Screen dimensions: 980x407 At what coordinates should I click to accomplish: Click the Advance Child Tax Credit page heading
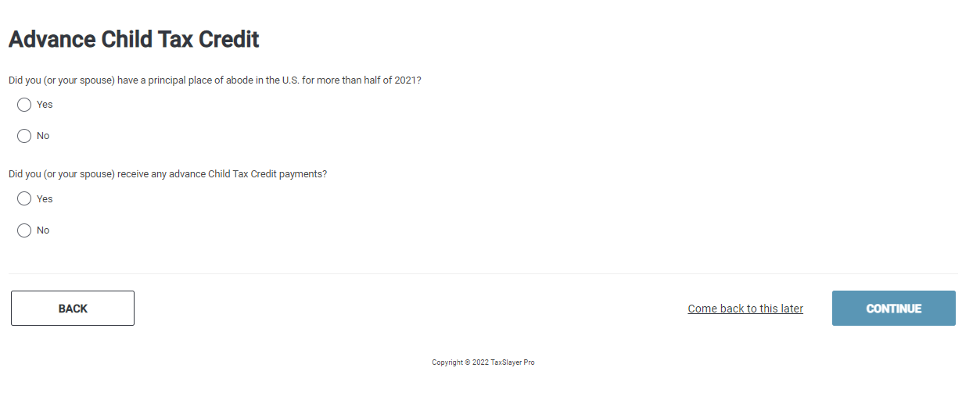[134, 39]
